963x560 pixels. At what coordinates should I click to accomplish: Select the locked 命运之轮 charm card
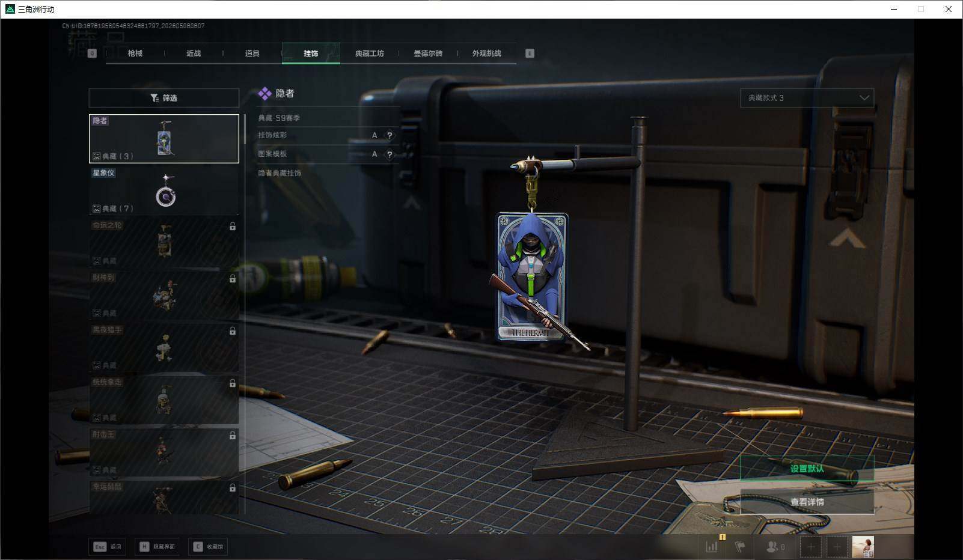coord(164,243)
